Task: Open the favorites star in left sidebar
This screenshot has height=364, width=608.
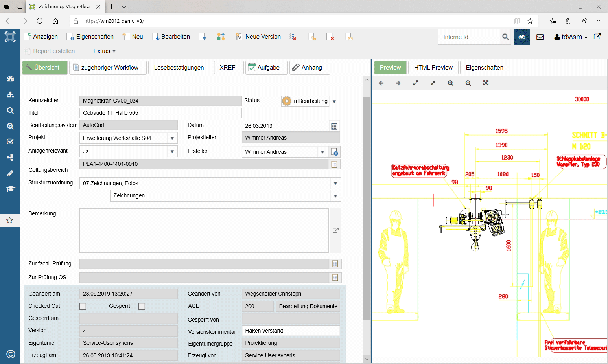Action: [x=10, y=221]
